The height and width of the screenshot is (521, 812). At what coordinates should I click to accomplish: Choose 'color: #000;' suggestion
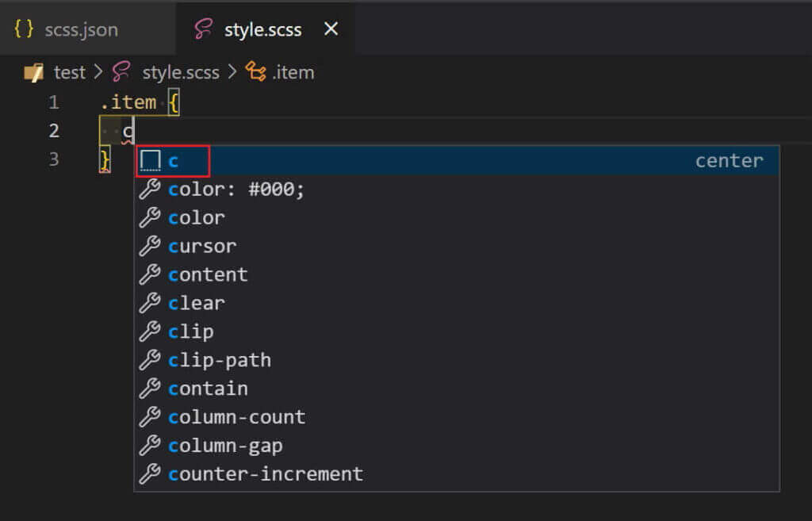tap(457, 189)
